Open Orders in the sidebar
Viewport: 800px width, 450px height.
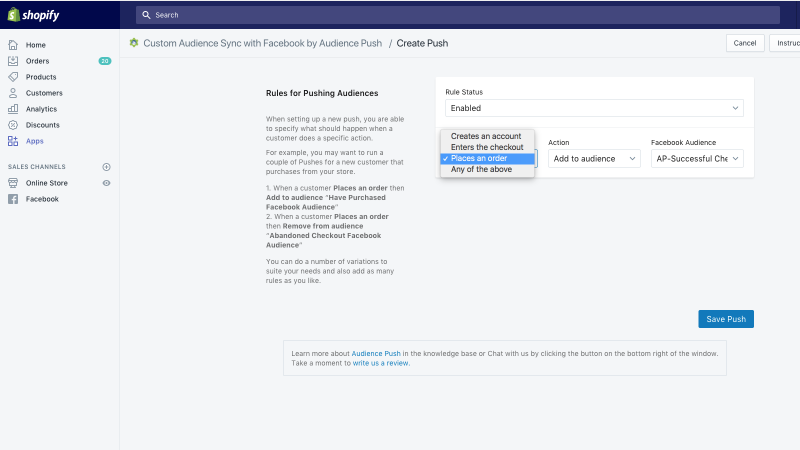pos(38,61)
